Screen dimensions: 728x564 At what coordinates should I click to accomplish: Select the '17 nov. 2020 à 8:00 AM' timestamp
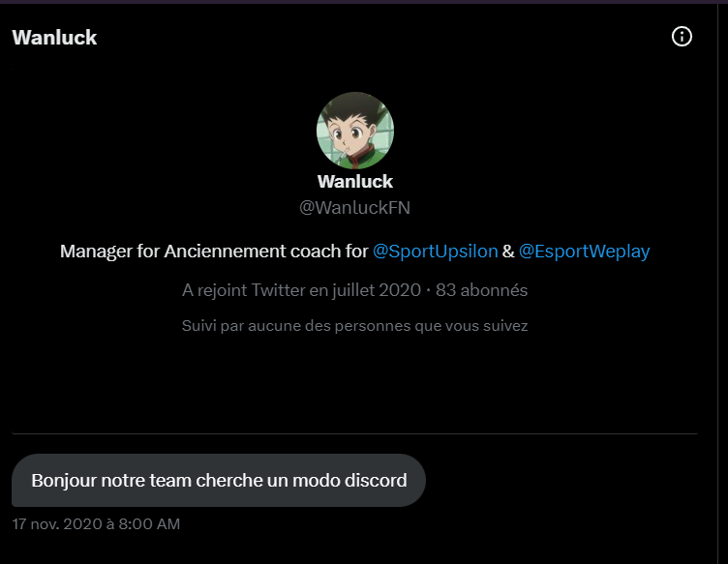click(96, 523)
